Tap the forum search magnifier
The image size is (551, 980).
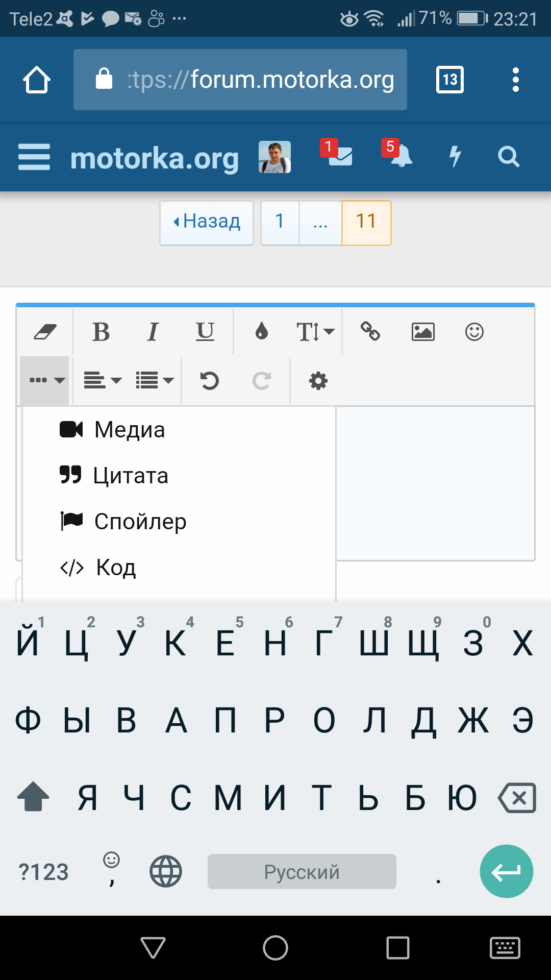(508, 157)
